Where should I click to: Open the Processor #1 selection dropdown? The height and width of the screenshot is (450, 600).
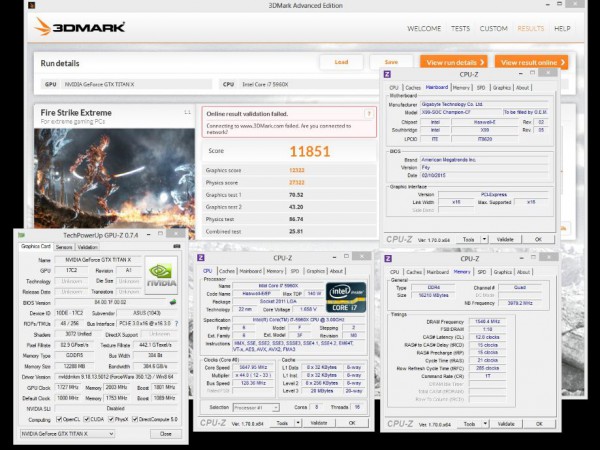259,408
